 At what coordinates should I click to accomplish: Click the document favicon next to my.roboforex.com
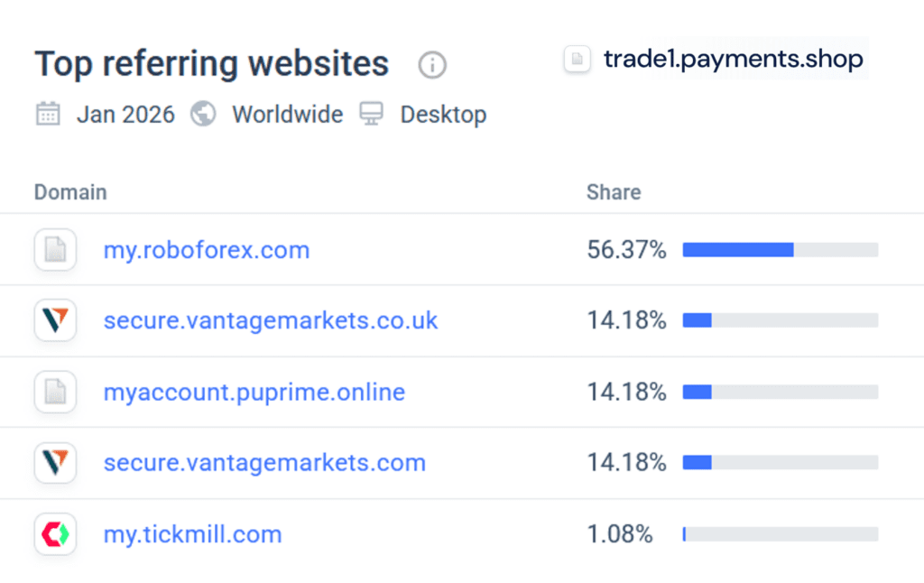[55, 250]
